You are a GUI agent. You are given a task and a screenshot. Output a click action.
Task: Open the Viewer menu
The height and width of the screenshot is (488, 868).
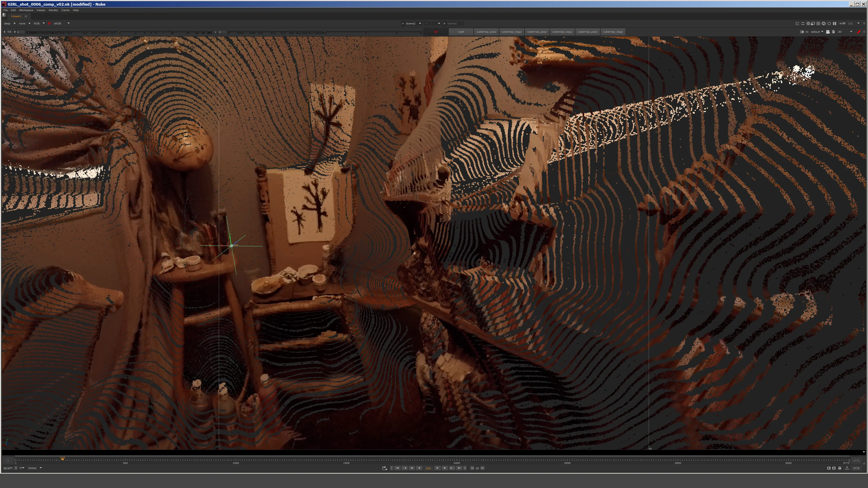point(41,10)
